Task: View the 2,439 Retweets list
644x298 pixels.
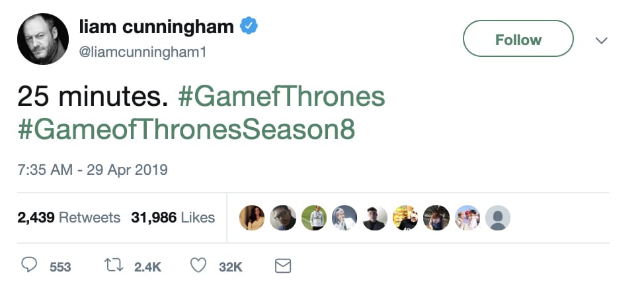Action: (x=69, y=217)
